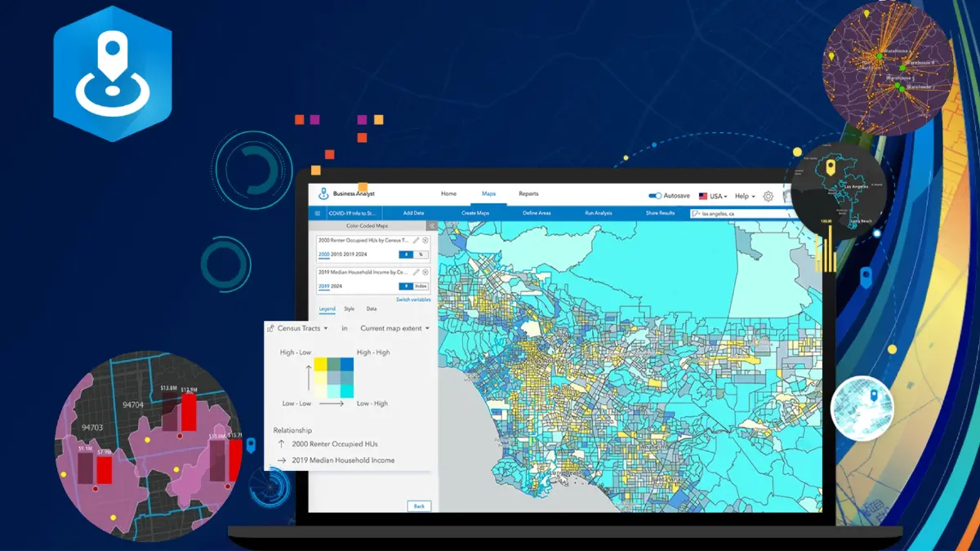Click the 2019 Median Household Income relationship label
The height and width of the screenshot is (551, 980).
click(x=343, y=460)
